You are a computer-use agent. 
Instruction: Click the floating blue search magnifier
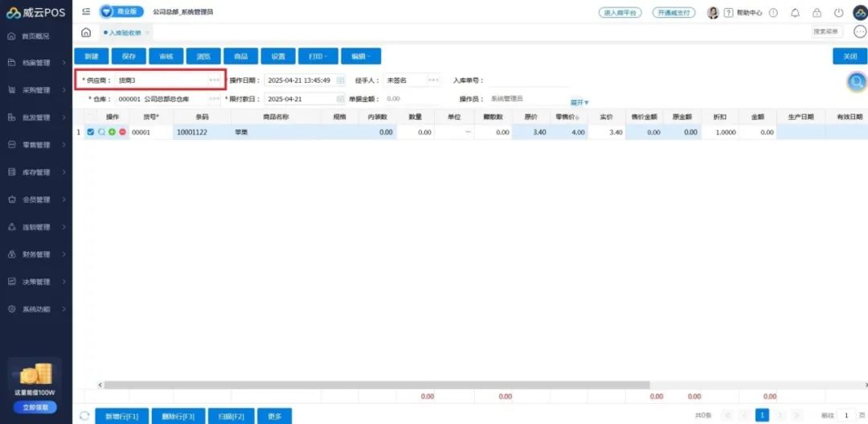click(x=857, y=83)
